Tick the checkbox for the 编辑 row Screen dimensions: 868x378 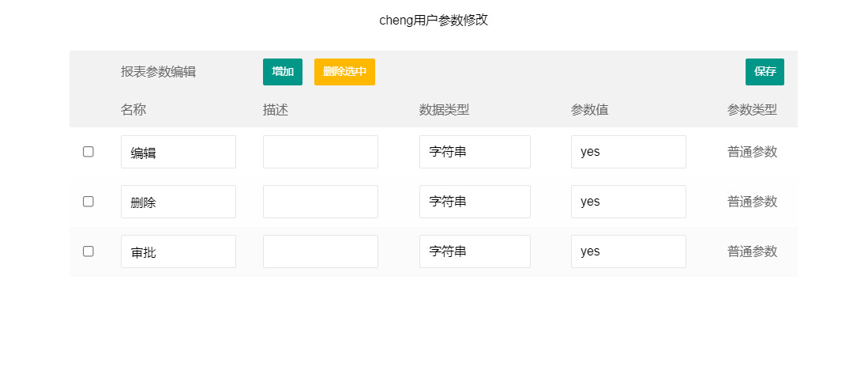(88, 152)
